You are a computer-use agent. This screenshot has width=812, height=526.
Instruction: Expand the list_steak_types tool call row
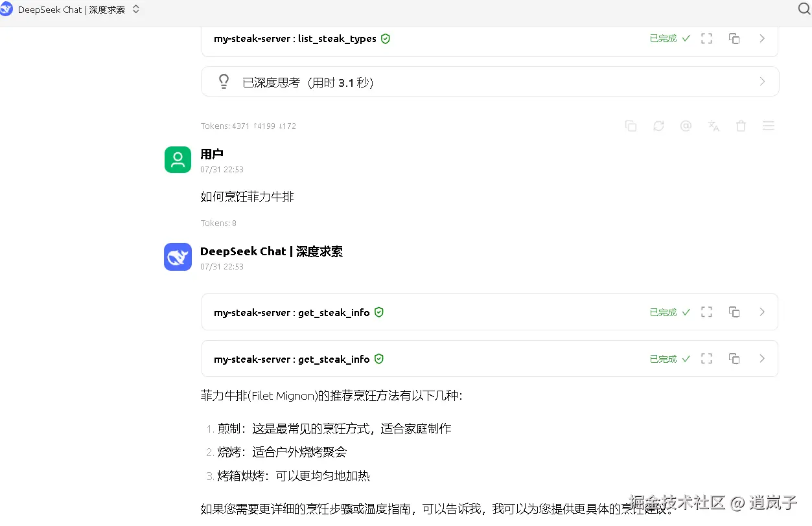tap(762, 39)
